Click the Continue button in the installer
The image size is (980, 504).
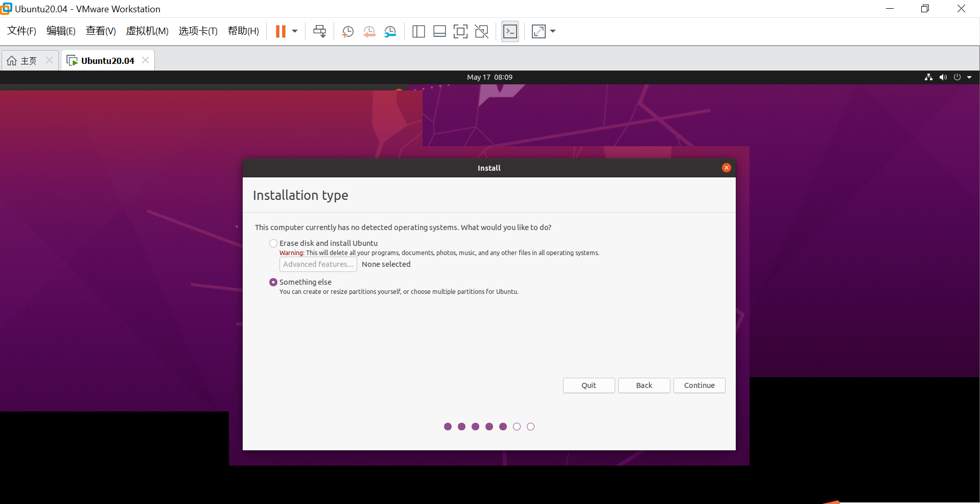[699, 385]
